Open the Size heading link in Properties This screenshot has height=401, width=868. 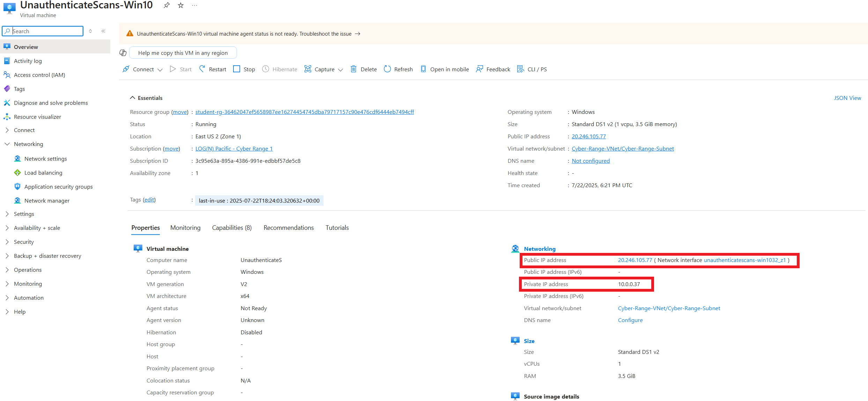529,341
